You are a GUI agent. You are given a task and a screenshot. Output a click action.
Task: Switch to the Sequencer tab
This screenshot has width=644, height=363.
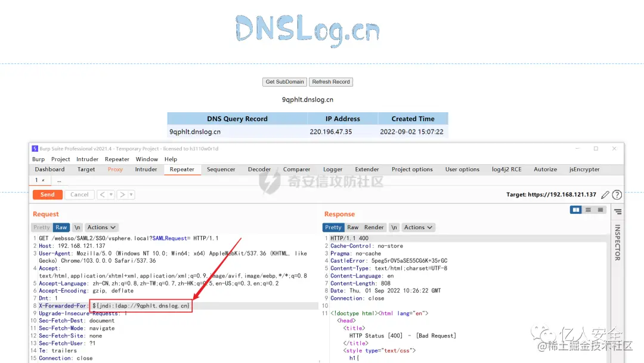(x=221, y=170)
